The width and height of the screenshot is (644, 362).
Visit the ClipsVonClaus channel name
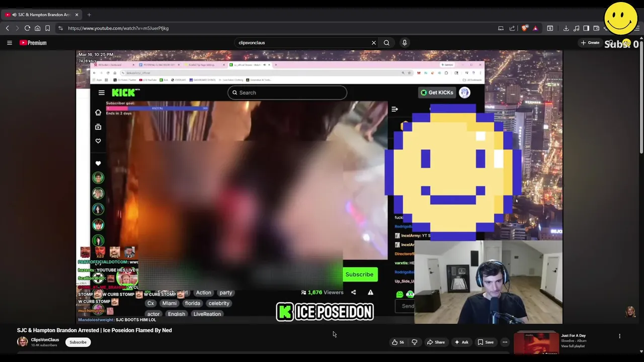point(45,340)
